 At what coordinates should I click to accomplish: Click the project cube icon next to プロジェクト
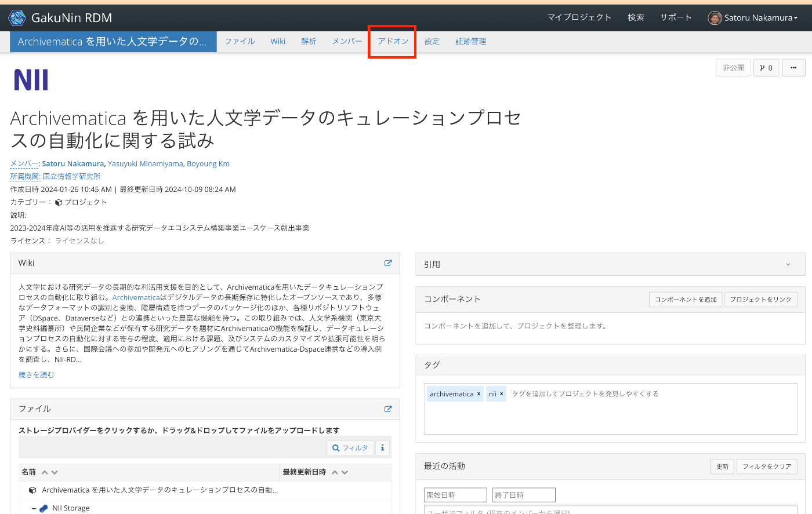tap(59, 202)
